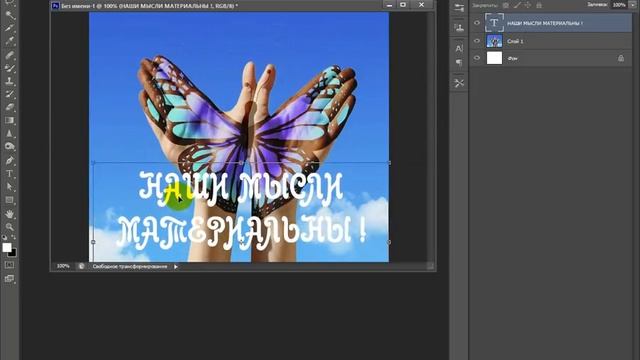Click the status bar icon beside zoom

(x=82, y=266)
